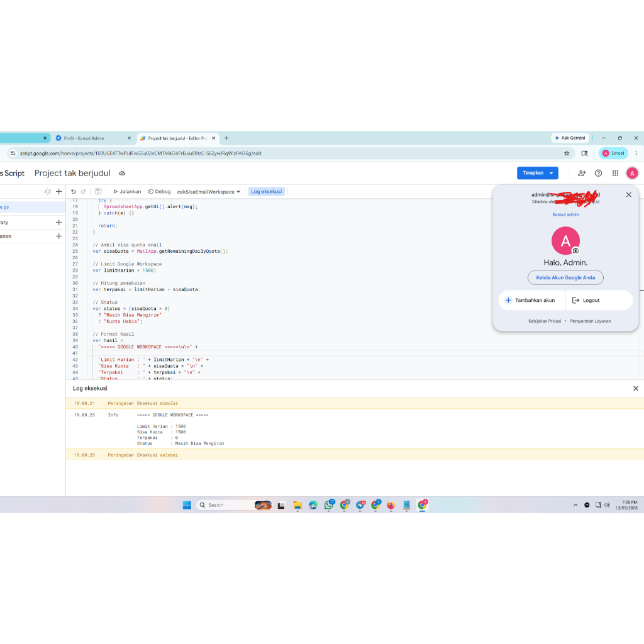
Task: Add a service with the plus beside 'anan'
Action: coord(58,236)
